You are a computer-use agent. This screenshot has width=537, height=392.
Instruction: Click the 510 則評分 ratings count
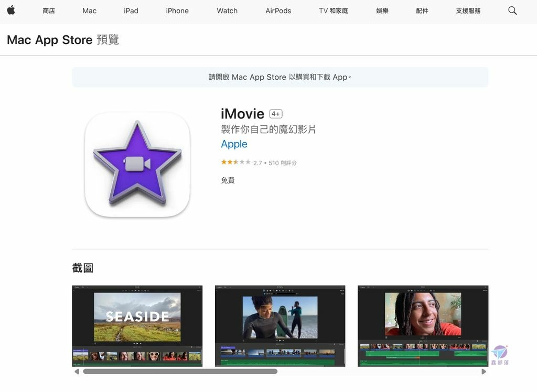pos(283,163)
